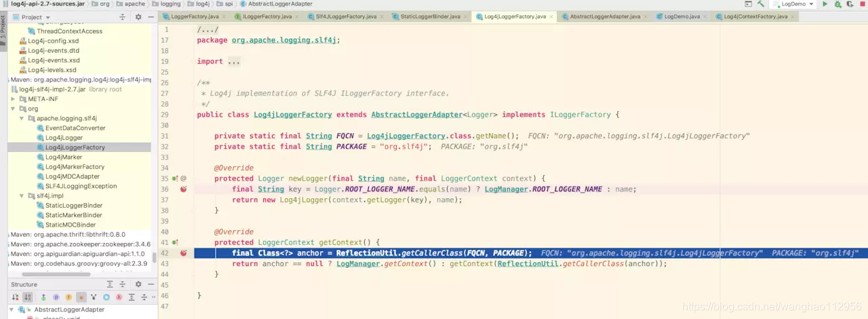
Task: Hide the Project panel with minus icon
Action: pos(151,17)
